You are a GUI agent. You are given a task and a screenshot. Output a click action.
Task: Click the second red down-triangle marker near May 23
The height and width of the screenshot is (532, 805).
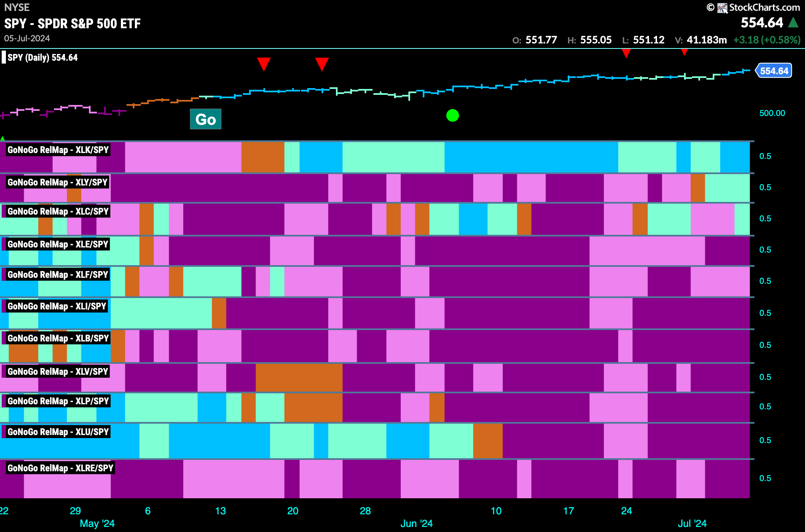click(x=322, y=64)
